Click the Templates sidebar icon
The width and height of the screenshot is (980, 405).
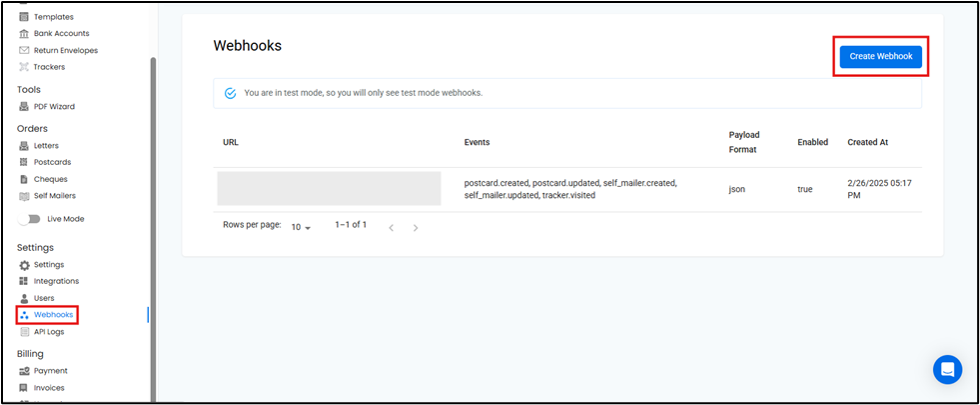tap(24, 17)
